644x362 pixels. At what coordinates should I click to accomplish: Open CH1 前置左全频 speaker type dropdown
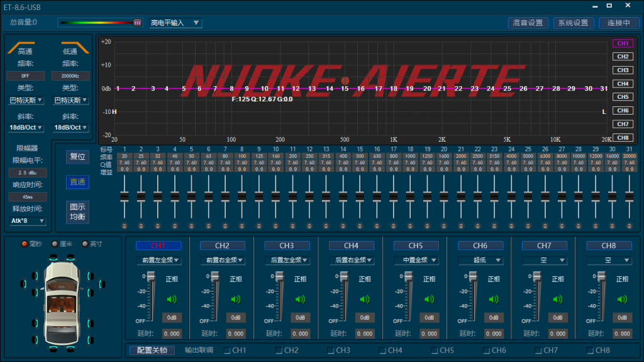point(159,260)
